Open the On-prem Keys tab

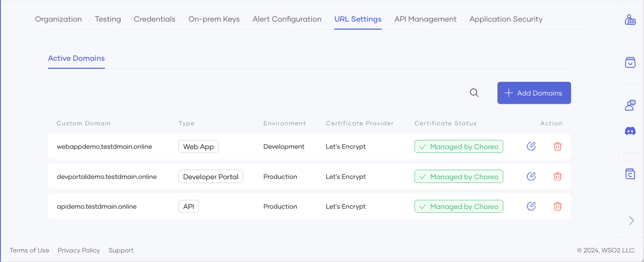(x=214, y=19)
